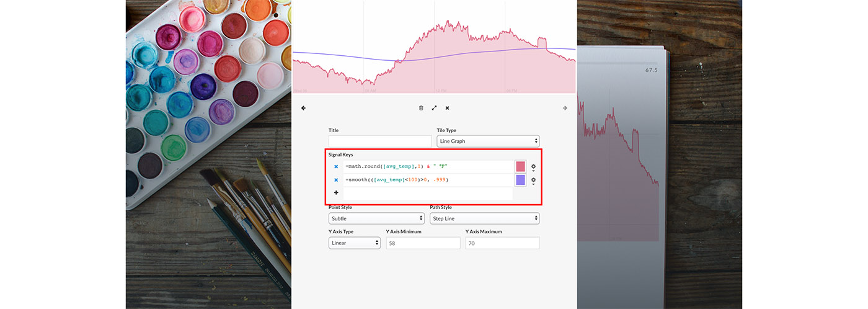Remove the smooth signal key
The height and width of the screenshot is (309, 868).
pyautogui.click(x=336, y=180)
